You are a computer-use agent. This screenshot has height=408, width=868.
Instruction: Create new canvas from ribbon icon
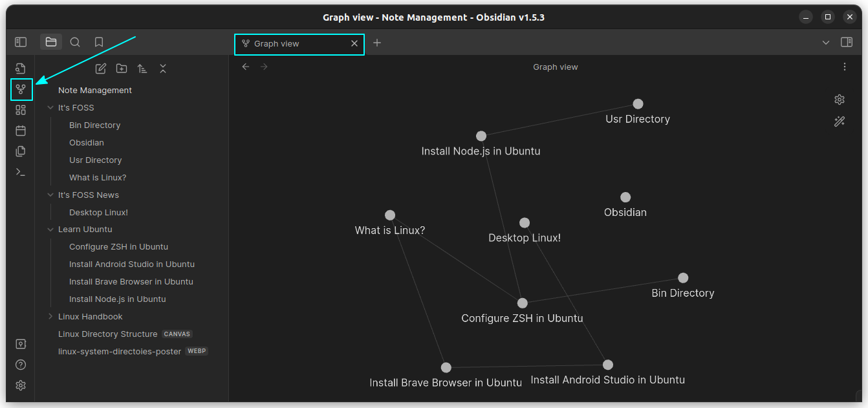[x=21, y=110]
